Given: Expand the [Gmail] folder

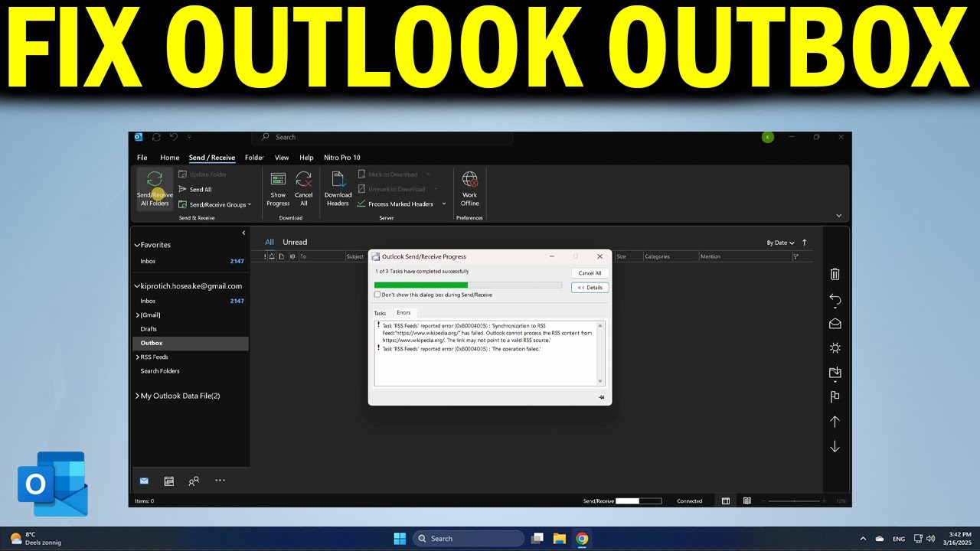Looking at the screenshot, I should (138, 315).
